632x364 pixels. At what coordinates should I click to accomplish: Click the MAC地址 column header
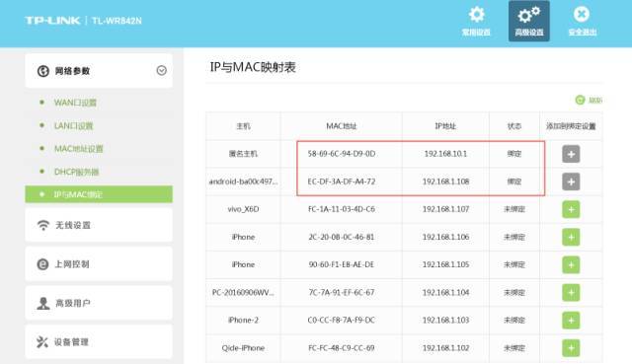pyautogui.click(x=342, y=126)
